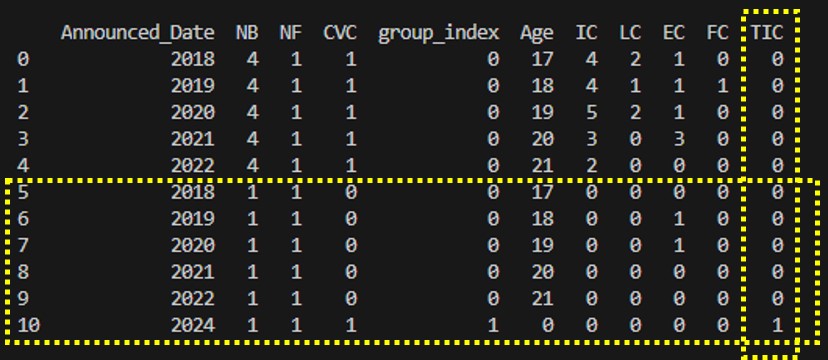The image size is (828, 360).
Task: Select row index 6 label
Action: pyautogui.click(x=23, y=219)
